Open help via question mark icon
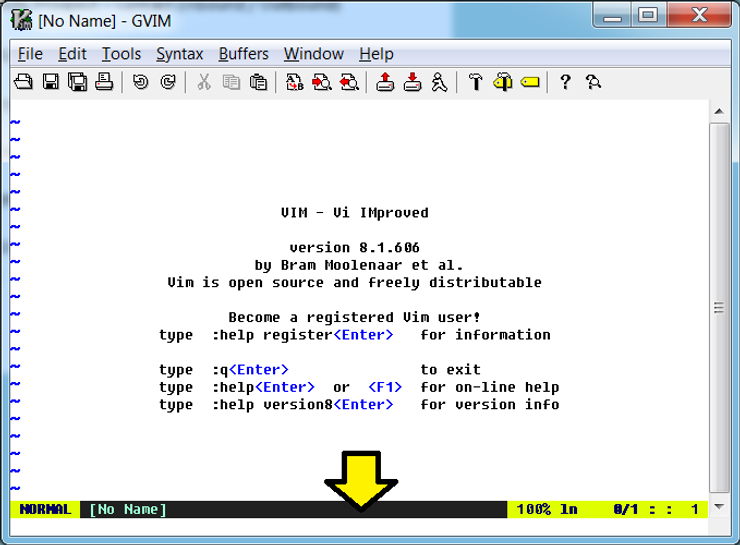This screenshot has height=545, width=740. 565,82
